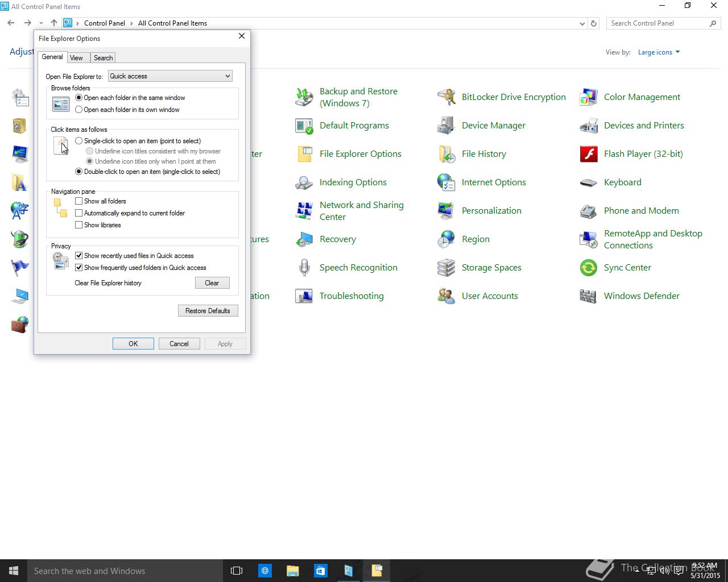The image size is (728, 582).
Task: Click the Recovery icon
Action: pyautogui.click(x=304, y=239)
